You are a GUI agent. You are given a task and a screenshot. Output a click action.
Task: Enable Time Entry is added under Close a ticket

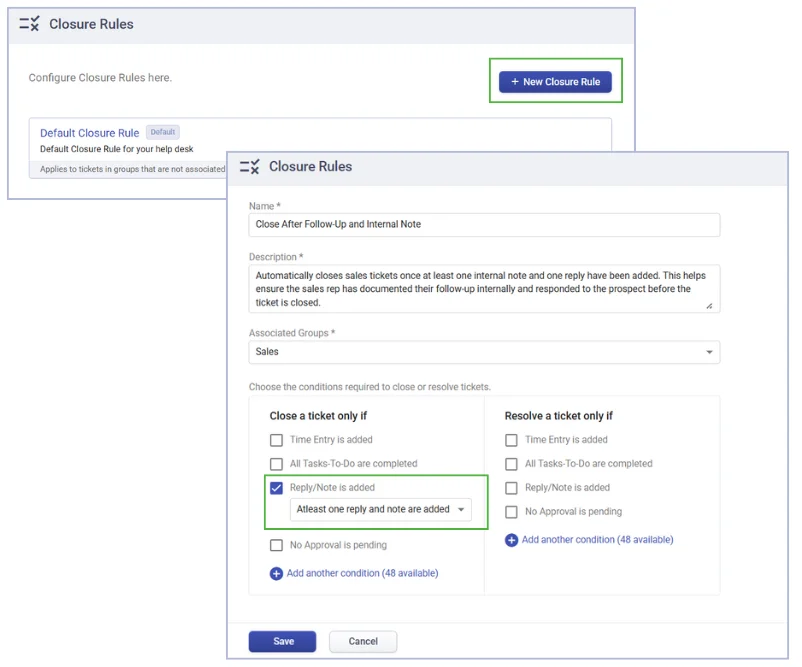click(277, 440)
